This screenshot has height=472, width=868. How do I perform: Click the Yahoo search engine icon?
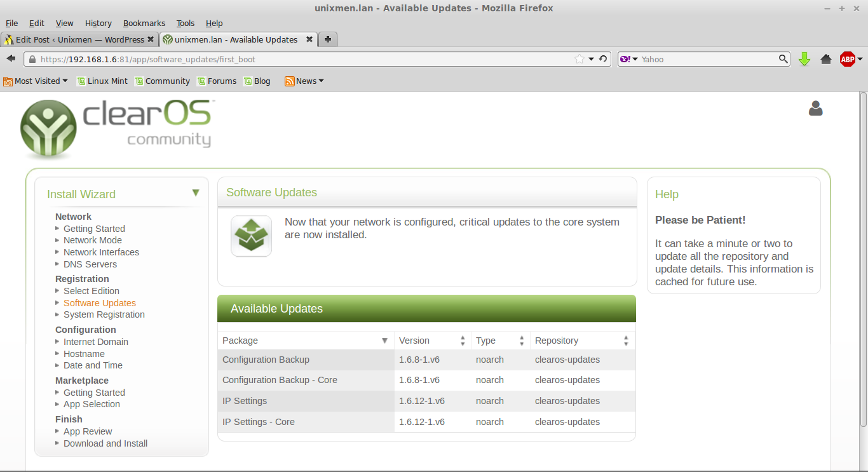[625, 59]
